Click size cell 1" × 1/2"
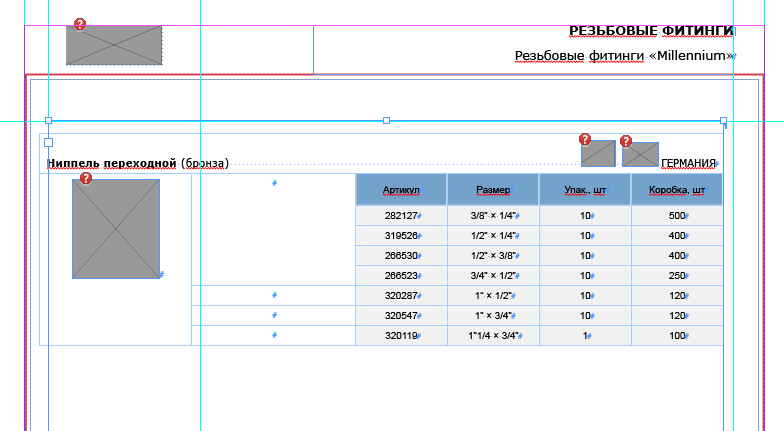 (493, 296)
